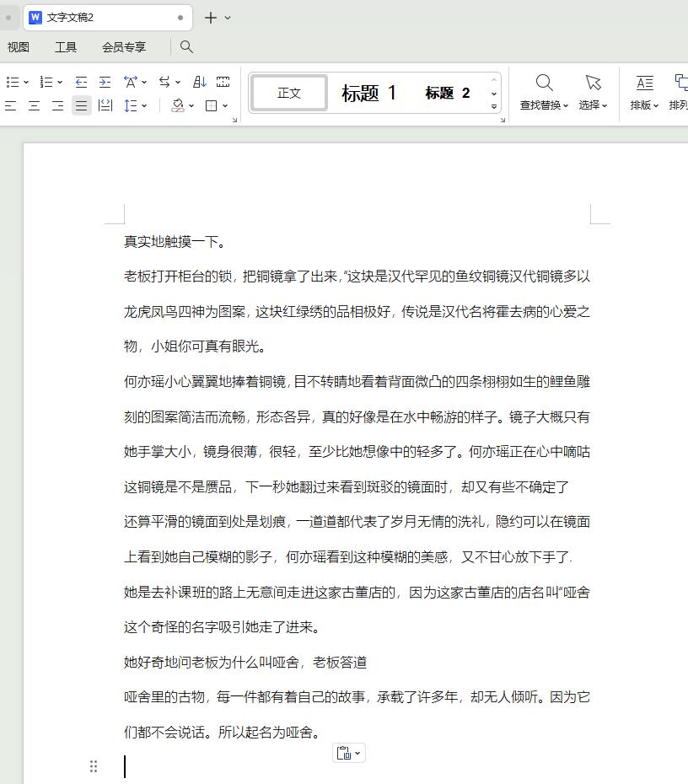
Task: Click the distributed alignment icon
Action: 105,105
